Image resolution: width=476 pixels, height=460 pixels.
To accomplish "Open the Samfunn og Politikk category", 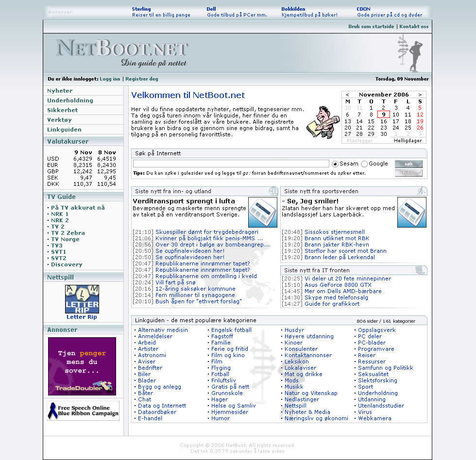I will coord(386,368).
